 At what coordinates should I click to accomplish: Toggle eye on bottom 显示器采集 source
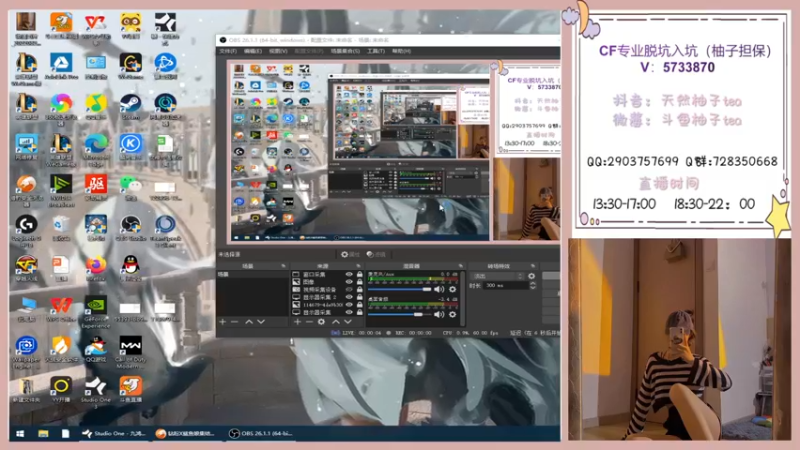click(x=349, y=312)
